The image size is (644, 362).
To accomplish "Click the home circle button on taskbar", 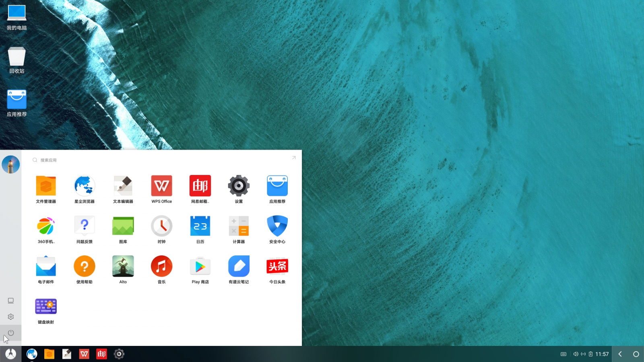I will [636, 354].
